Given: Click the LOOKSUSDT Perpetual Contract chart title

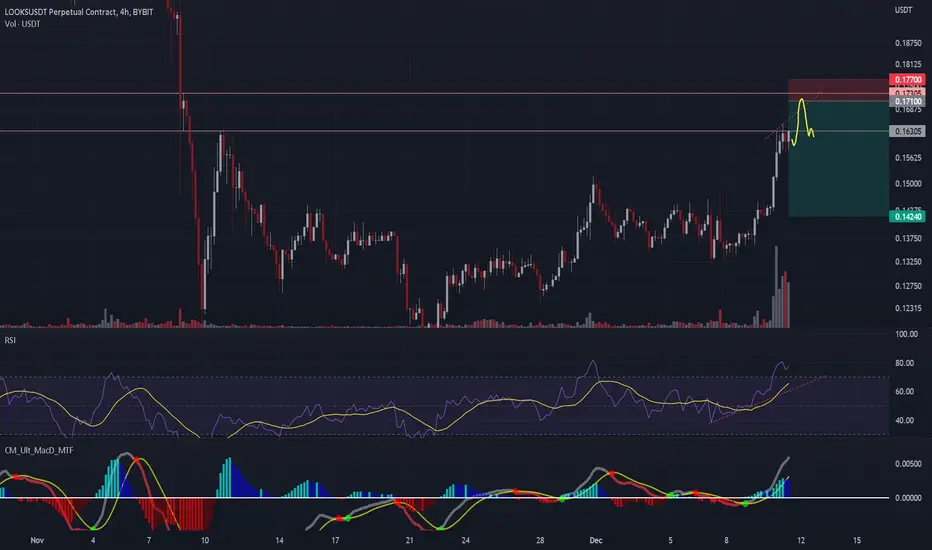Looking at the screenshot, I should [78, 12].
